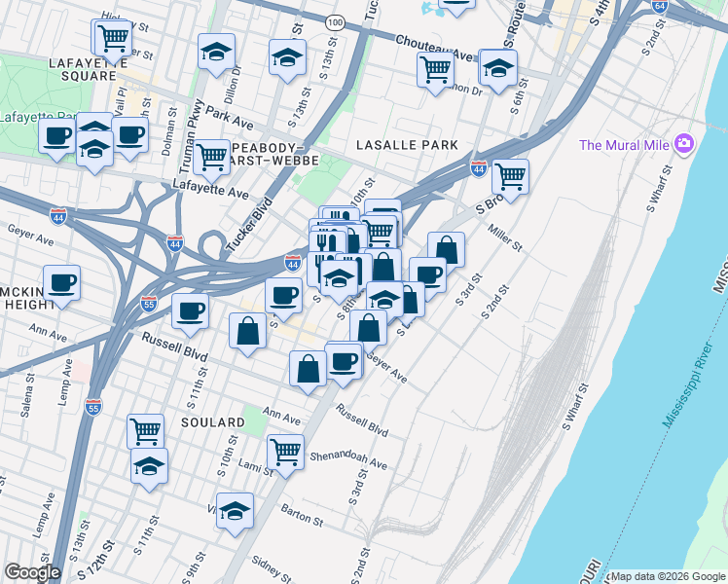Click the school marker near S 6th St
The width and height of the screenshot is (728, 584).
498,68
